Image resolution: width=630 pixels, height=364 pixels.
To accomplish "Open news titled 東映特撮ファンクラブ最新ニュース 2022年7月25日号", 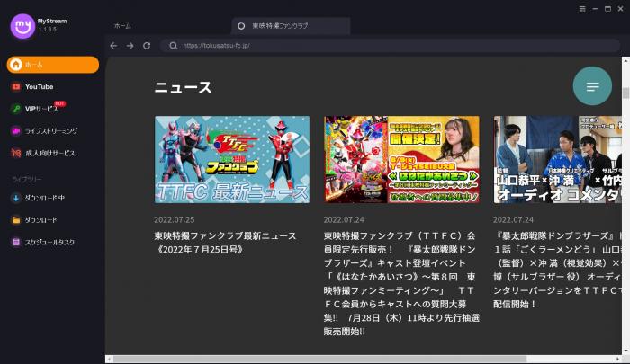I will 225,243.
